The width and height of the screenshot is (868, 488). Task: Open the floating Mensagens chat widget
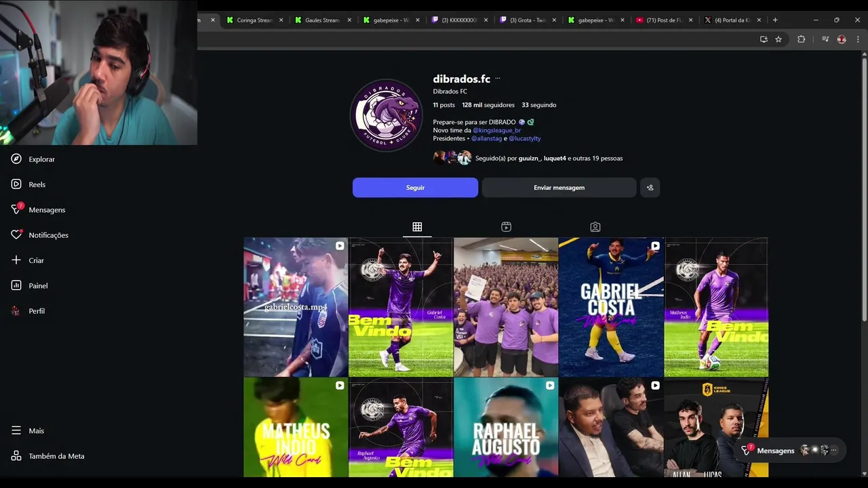point(791,450)
